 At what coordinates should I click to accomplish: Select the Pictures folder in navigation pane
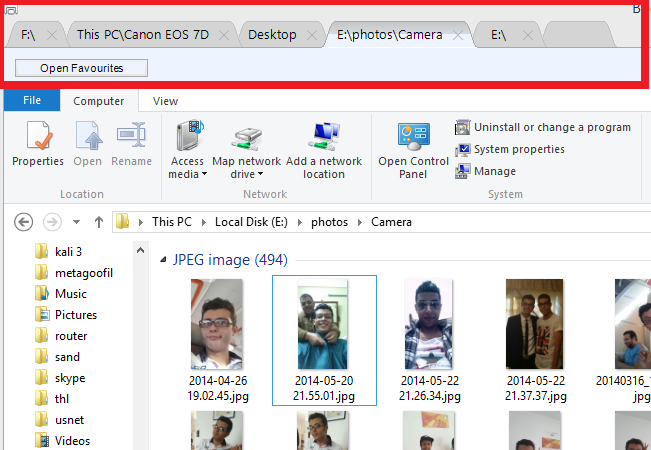(x=76, y=315)
